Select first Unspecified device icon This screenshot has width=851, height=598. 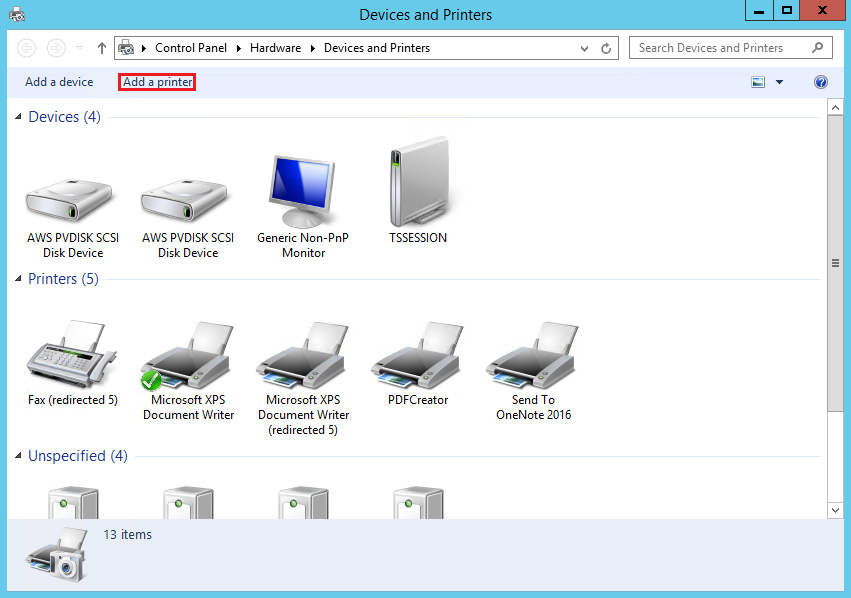tap(73, 502)
